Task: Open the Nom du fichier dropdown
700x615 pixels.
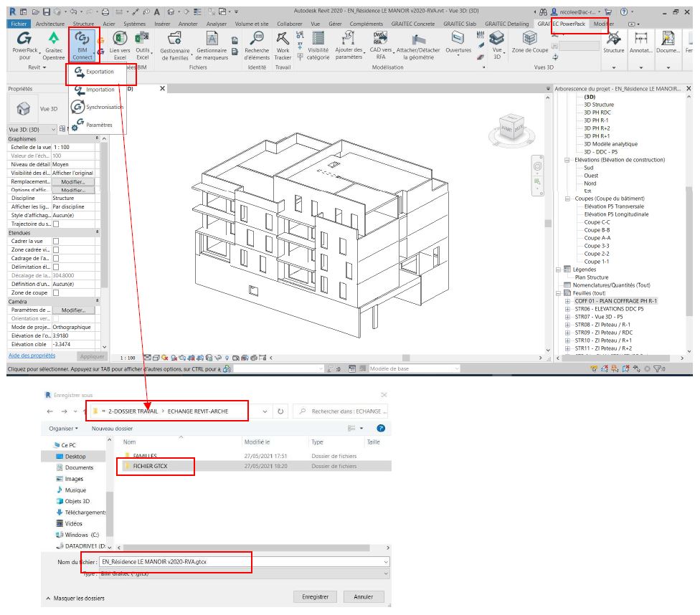Action: click(386, 562)
